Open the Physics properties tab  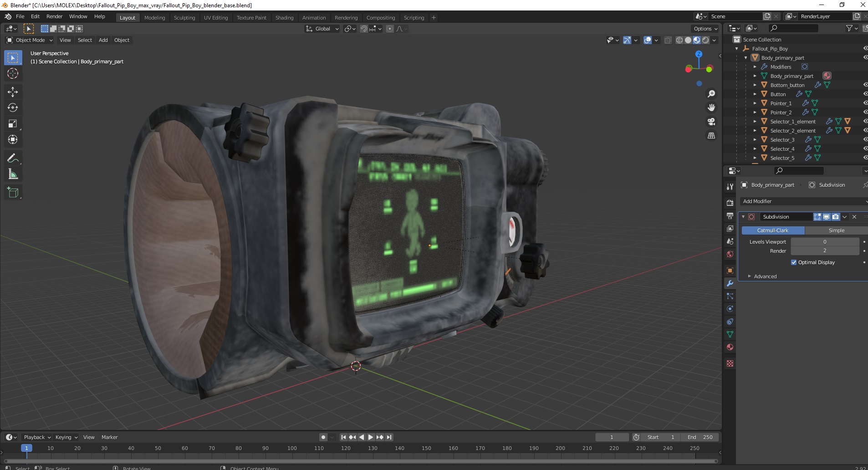tap(730, 309)
